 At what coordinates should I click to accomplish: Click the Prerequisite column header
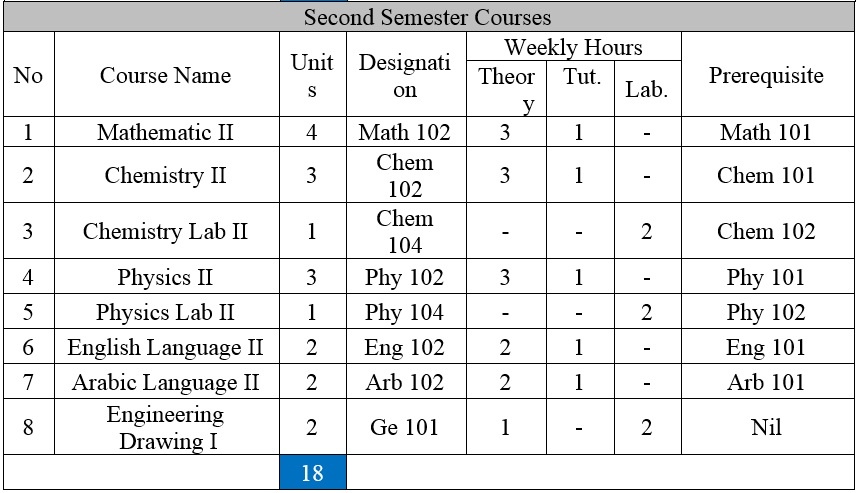pyautogui.click(x=767, y=74)
